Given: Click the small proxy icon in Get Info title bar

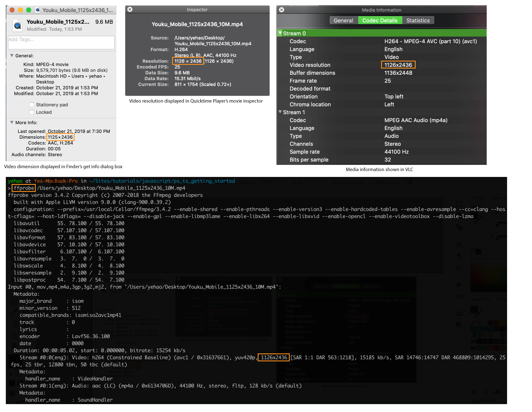Looking at the screenshot, I should click(38, 10).
